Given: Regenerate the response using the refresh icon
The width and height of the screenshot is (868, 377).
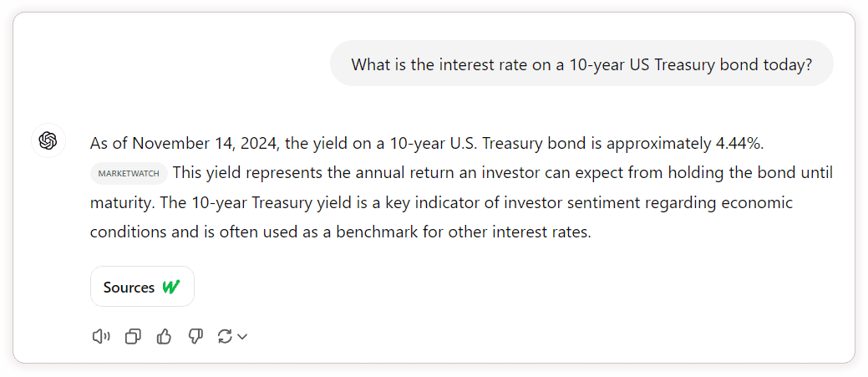Looking at the screenshot, I should [225, 336].
